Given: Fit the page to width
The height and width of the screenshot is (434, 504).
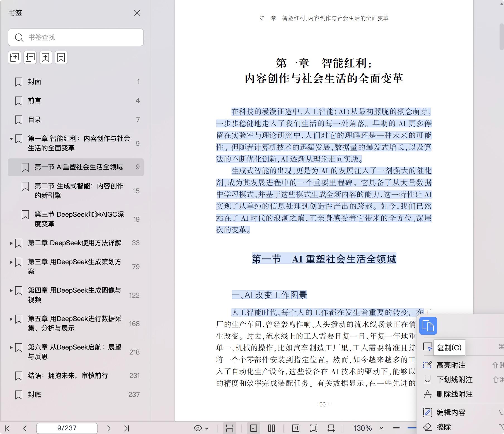Looking at the screenshot, I should [331, 428].
